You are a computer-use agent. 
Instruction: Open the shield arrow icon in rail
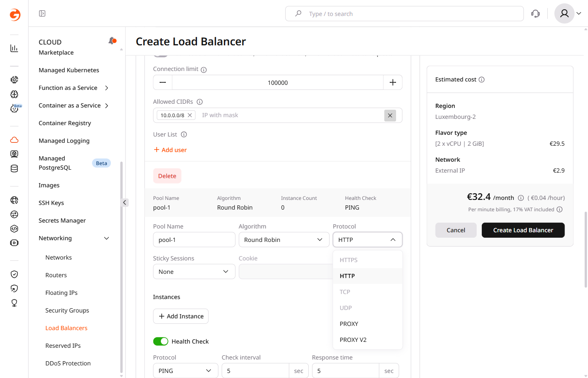tap(14, 289)
